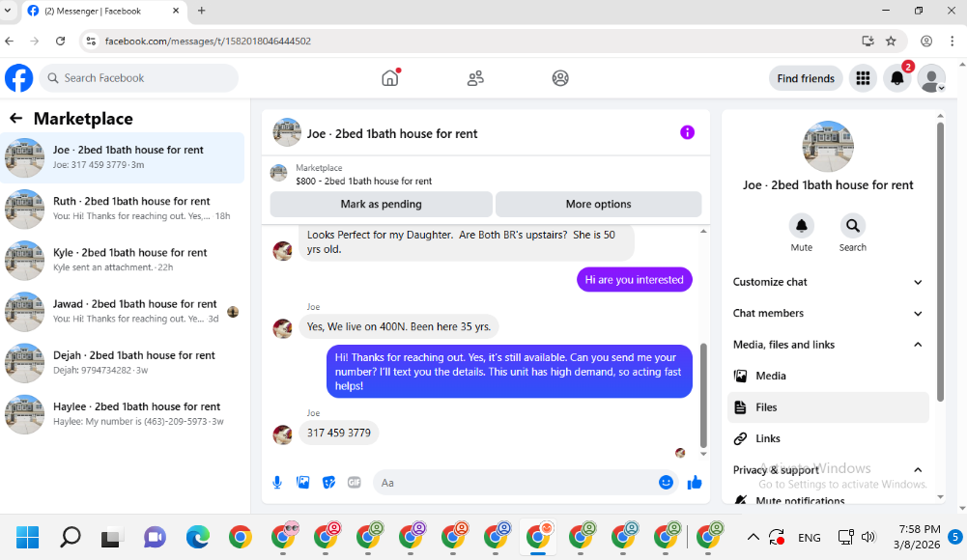Collapse Media, files and links
This screenshot has width=967, height=560.
(828, 345)
